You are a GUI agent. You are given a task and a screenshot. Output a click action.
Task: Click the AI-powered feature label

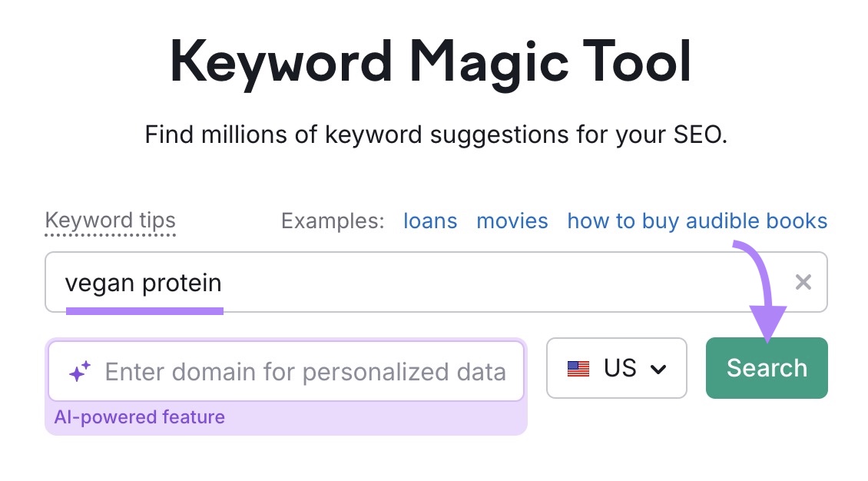tap(141, 417)
